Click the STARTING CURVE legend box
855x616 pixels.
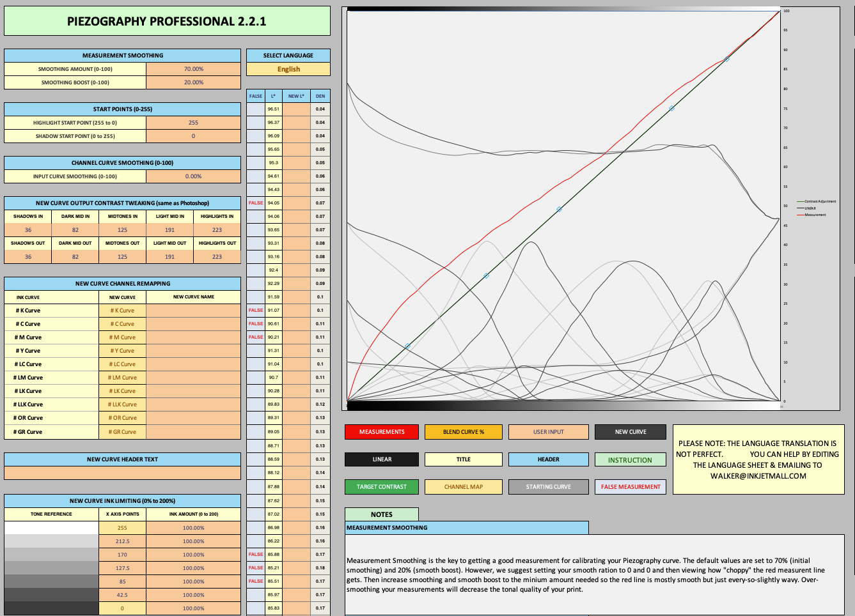pos(549,487)
